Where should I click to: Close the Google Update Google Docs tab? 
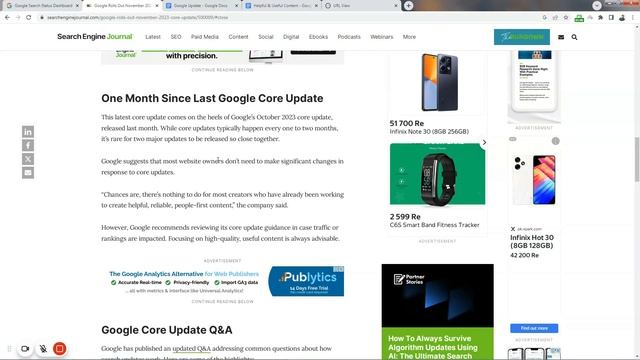point(237,6)
